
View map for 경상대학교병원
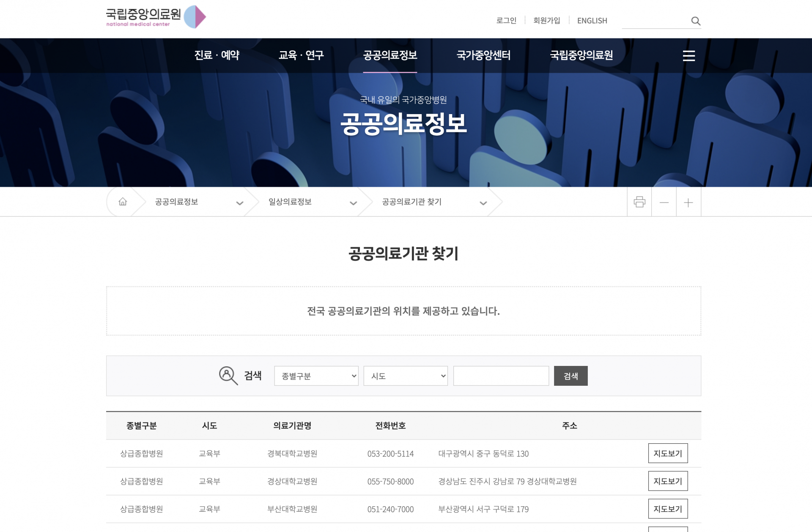[668, 481]
